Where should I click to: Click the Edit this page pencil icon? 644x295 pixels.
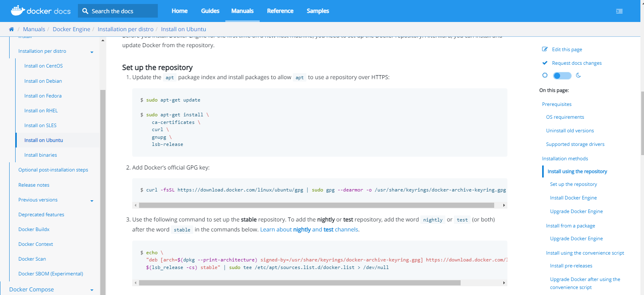[x=545, y=49]
